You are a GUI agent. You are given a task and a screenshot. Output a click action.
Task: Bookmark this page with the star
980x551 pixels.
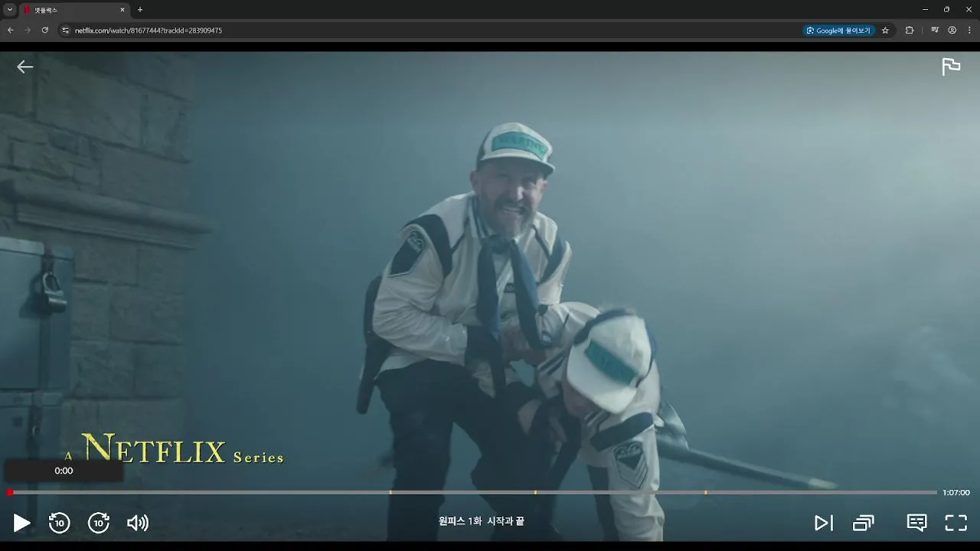tap(885, 31)
